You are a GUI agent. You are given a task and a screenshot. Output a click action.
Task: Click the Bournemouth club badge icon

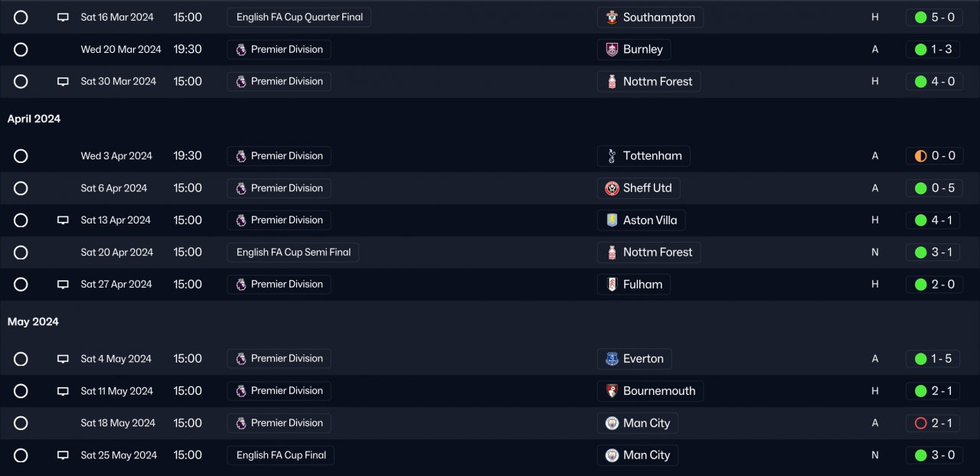[x=612, y=391]
